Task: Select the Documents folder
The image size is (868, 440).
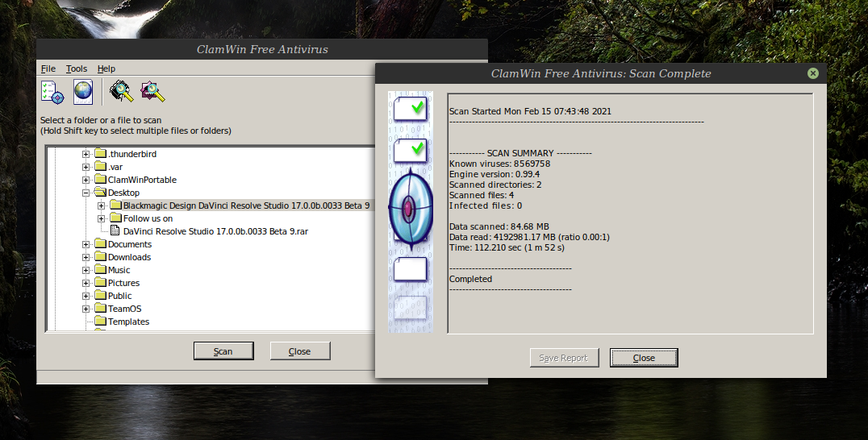Action: (130, 244)
